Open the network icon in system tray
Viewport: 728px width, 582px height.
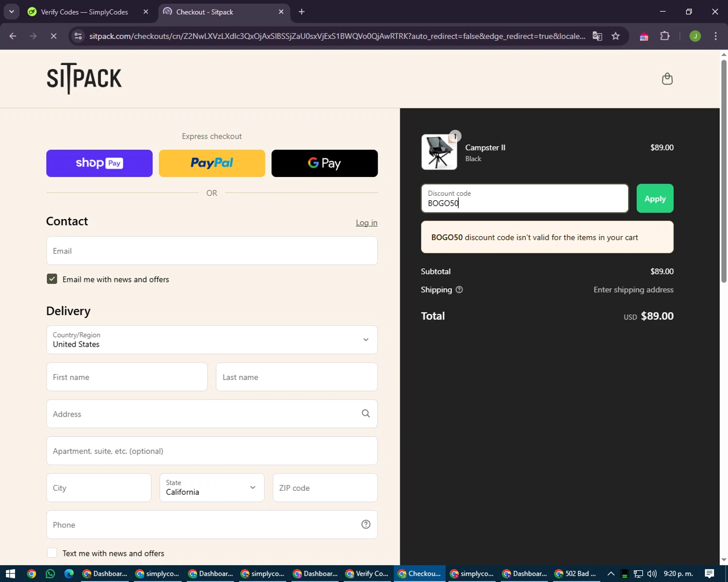[x=638, y=574]
